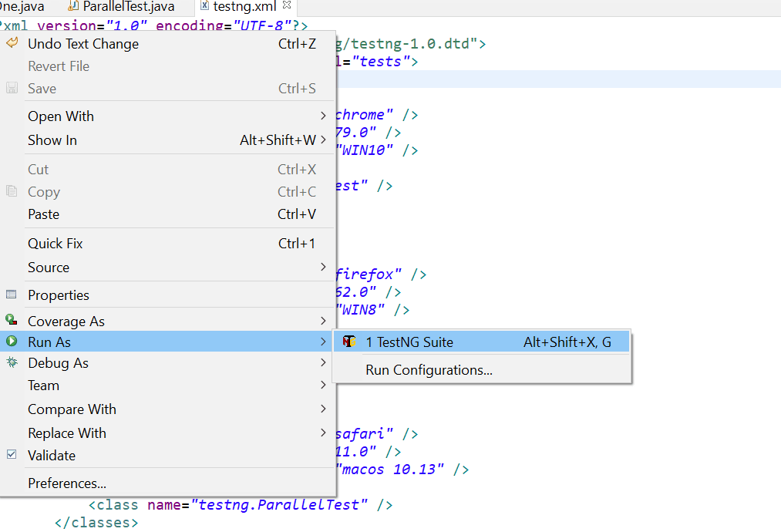Run as 1 TestNG Suite
781x532 pixels.
409,342
